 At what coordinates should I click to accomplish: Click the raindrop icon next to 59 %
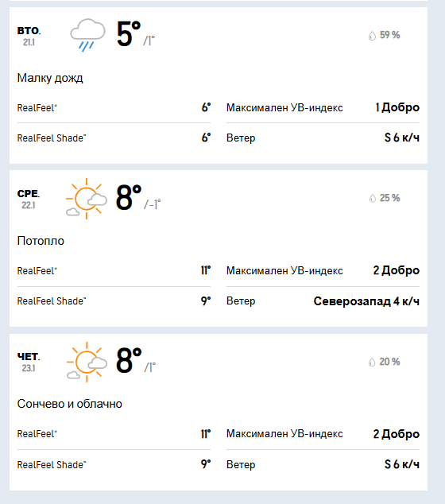(x=372, y=36)
